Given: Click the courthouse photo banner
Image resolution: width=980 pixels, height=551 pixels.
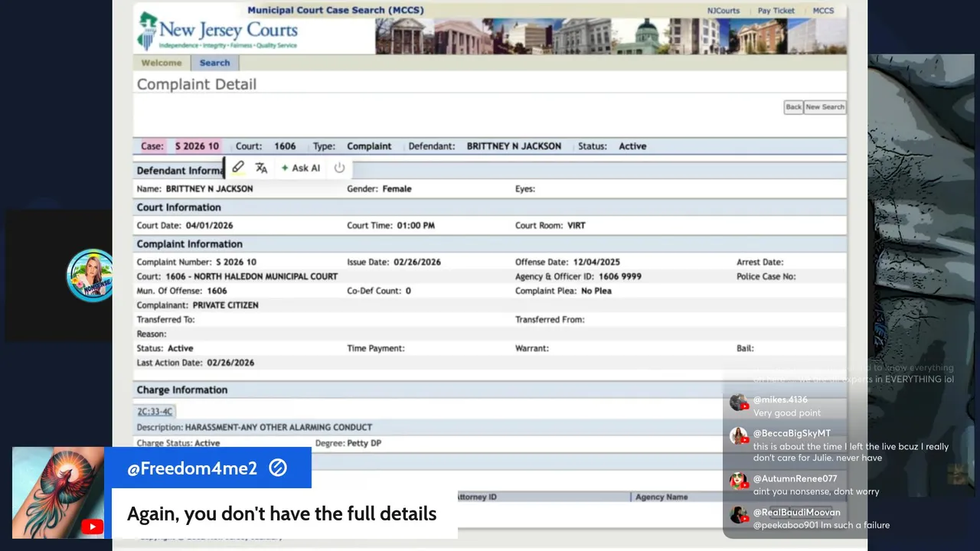Looking at the screenshot, I should pyautogui.click(x=610, y=36).
